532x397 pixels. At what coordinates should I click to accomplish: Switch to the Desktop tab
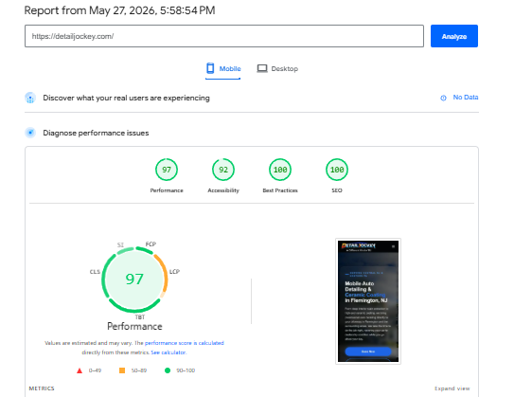click(x=277, y=69)
